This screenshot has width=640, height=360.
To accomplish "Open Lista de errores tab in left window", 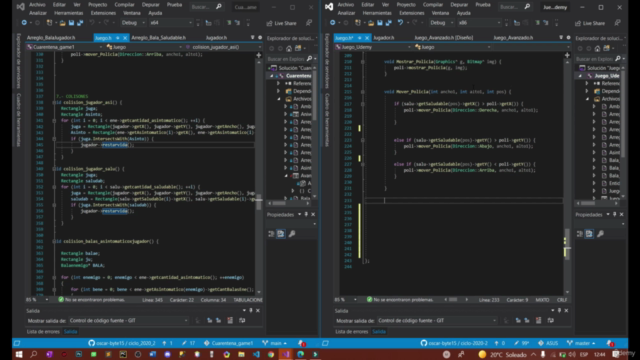I will (43, 331).
